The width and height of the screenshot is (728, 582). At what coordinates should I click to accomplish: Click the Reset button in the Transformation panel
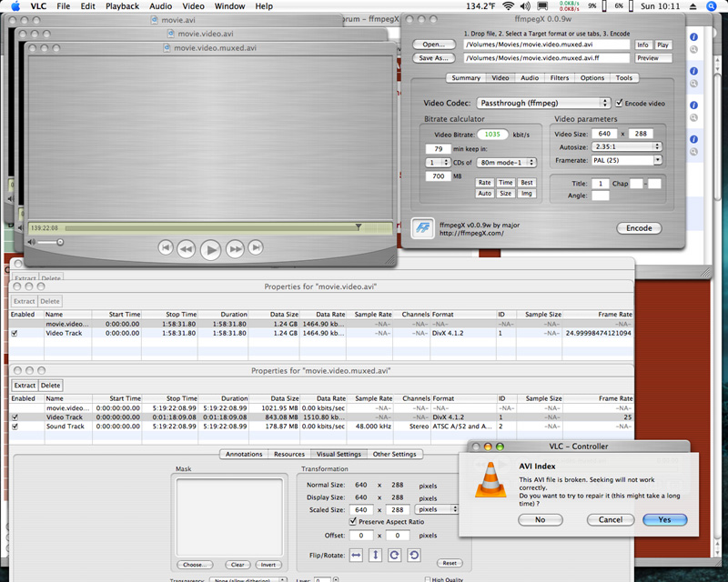(x=450, y=563)
